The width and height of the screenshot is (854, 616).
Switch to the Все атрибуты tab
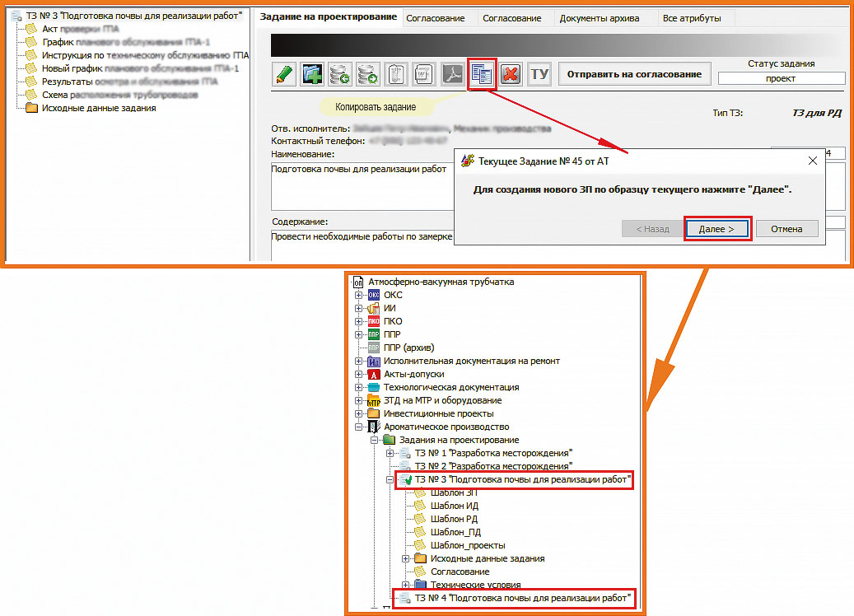tap(692, 18)
